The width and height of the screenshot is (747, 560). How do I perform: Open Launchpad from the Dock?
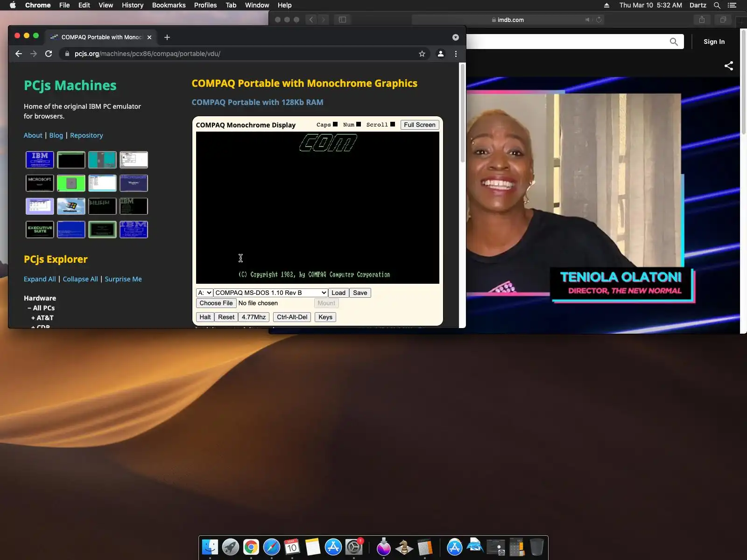[231, 547]
